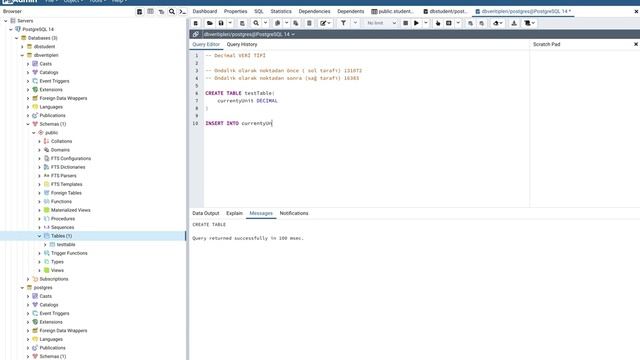Click the Download results icon

click(514, 23)
